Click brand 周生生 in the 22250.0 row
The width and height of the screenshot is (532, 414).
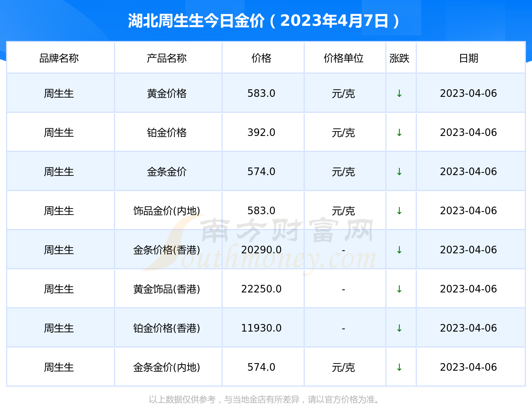59,289
